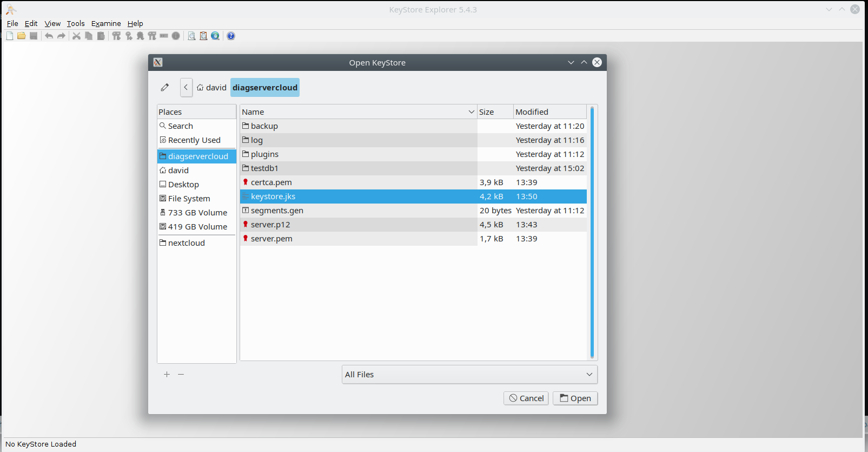Click the diagservercloud breadcrumb button
The height and width of the screenshot is (452, 868).
tap(265, 87)
